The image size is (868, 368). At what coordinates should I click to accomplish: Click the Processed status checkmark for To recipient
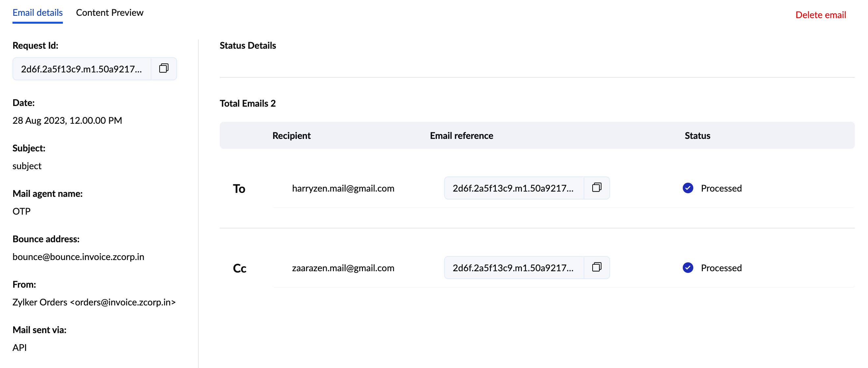coord(688,188)
